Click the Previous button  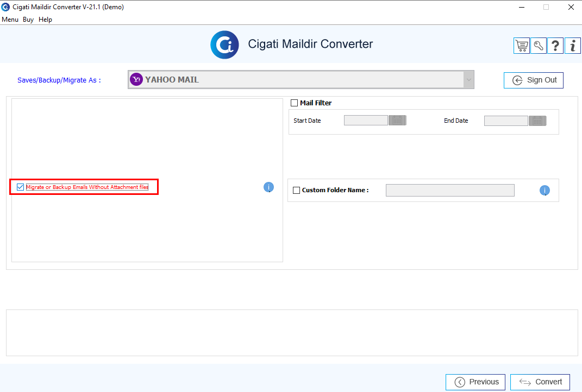[475, 382]
